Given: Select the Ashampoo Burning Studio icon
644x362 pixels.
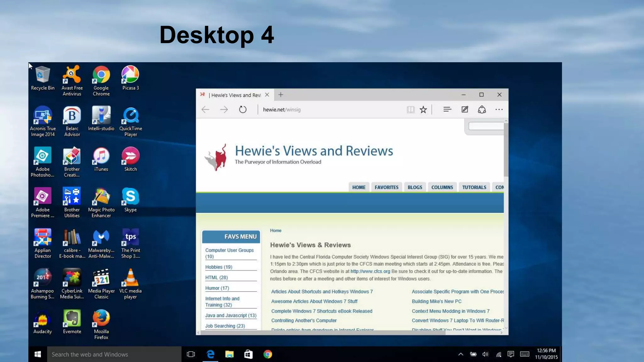Looking at the screenshot, I should (42, 284).
